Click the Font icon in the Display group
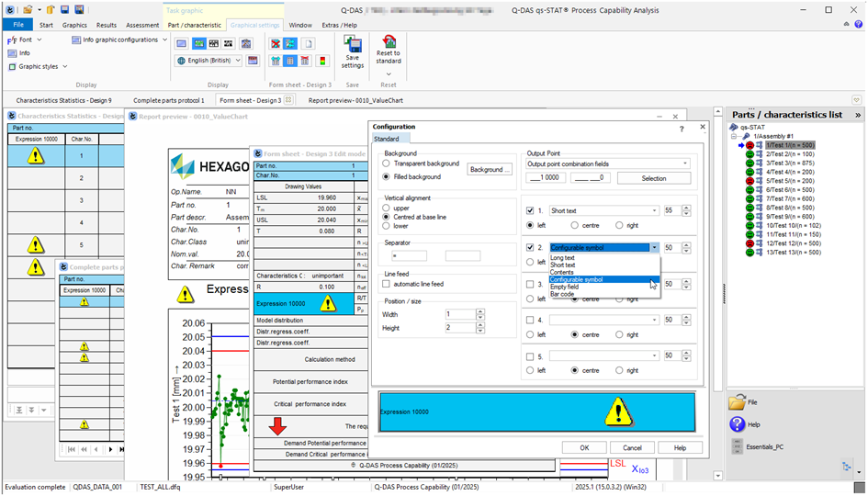The image size is (868, 496). (12, 39)
